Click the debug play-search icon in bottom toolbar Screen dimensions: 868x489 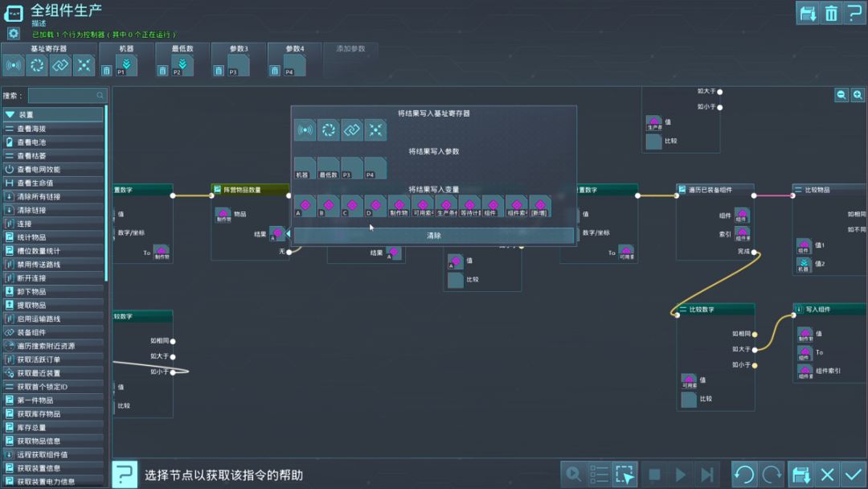pyautogui.click(x=573, y=474)
